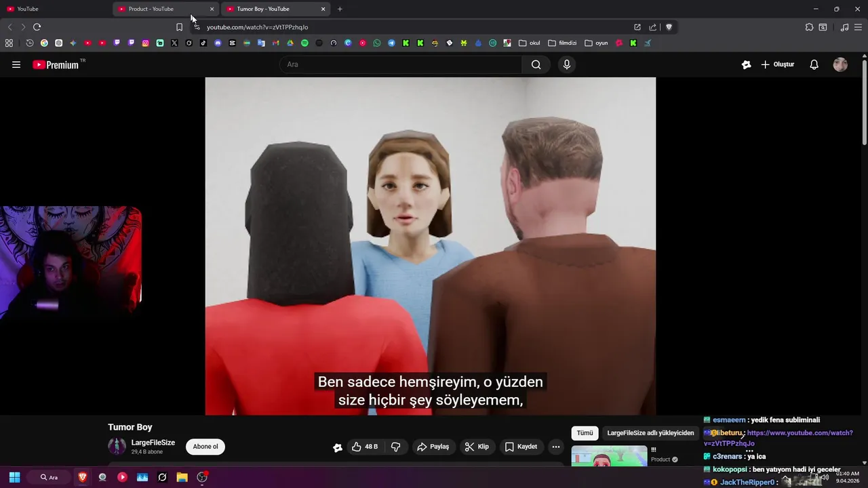
Task: Open the ChatGPT bookmark icon
Action: [x=59, y=43]
